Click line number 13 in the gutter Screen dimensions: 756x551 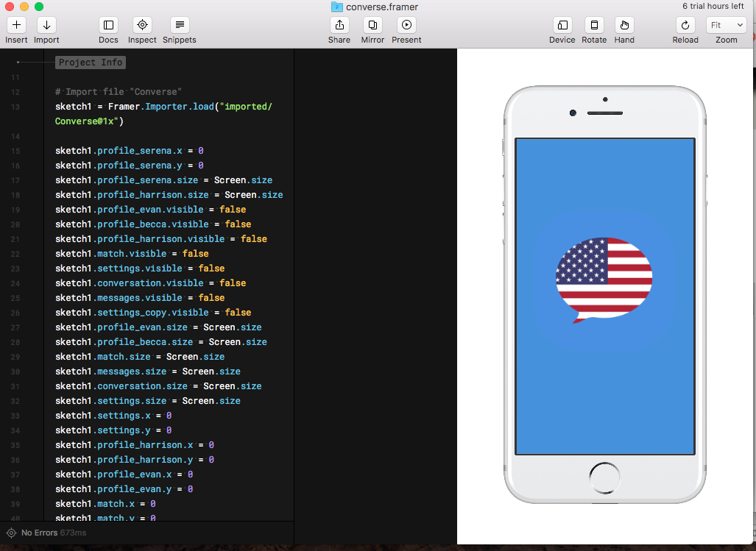(x=15, y=107)
